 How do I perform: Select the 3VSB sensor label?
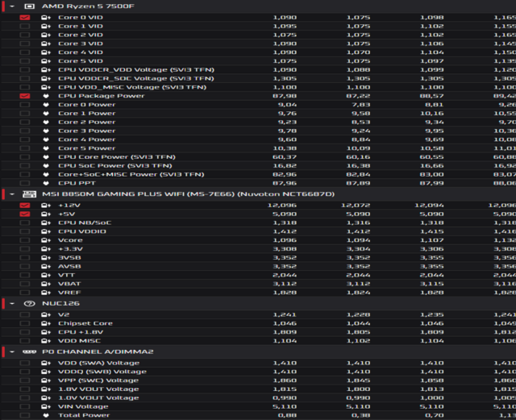tap(69, 258)
